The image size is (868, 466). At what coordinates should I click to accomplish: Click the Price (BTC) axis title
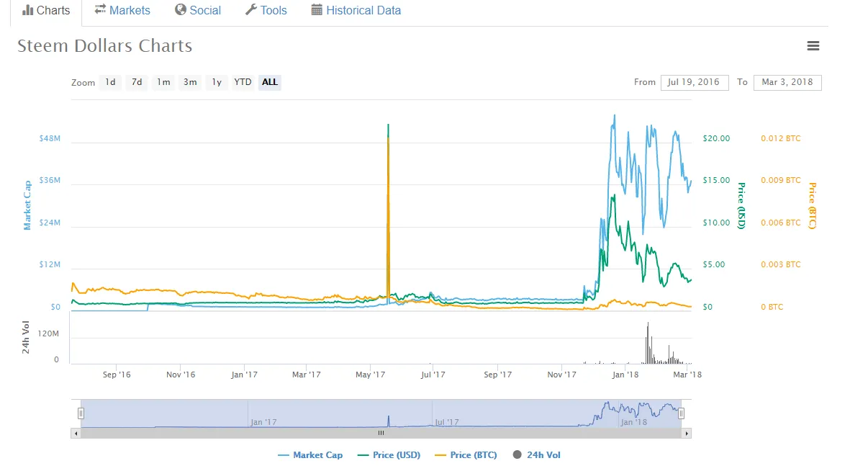812,206
